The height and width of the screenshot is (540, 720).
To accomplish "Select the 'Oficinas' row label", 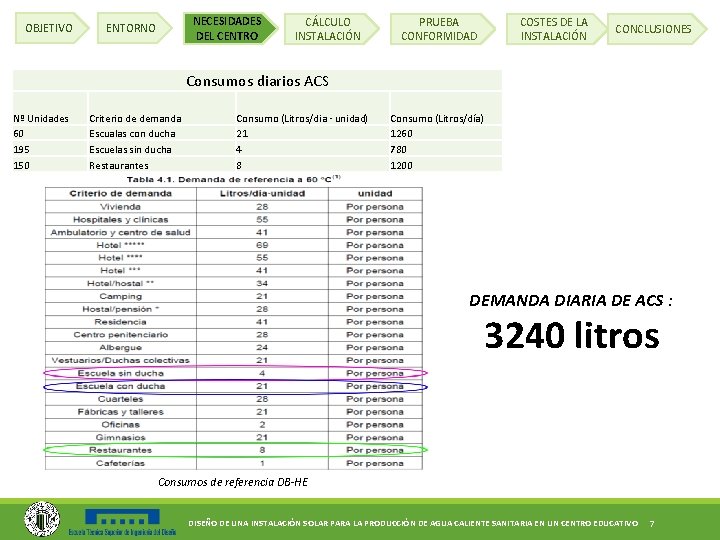I will (120, 425).
